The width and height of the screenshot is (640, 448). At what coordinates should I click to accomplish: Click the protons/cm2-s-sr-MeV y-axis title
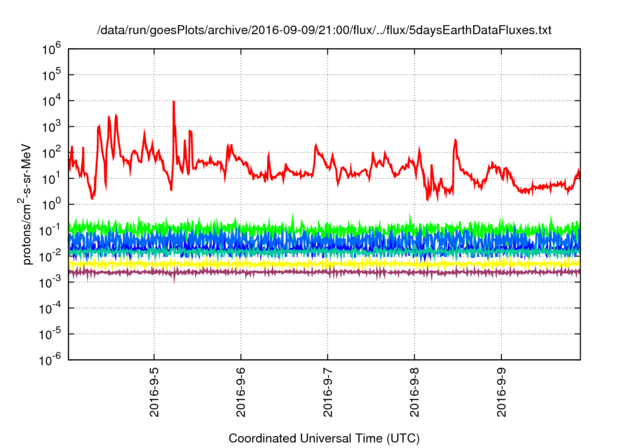pyautogui.click(x=25, y=204)
